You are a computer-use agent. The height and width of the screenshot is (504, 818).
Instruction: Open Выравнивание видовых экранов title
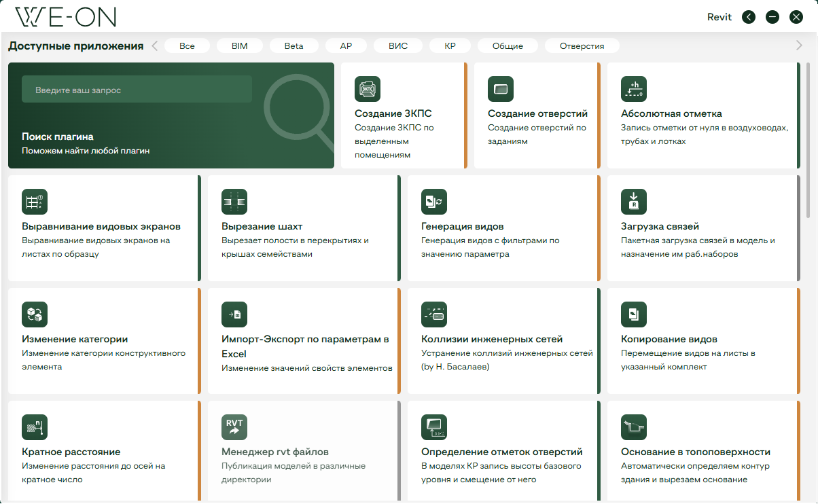click(101, 226)
